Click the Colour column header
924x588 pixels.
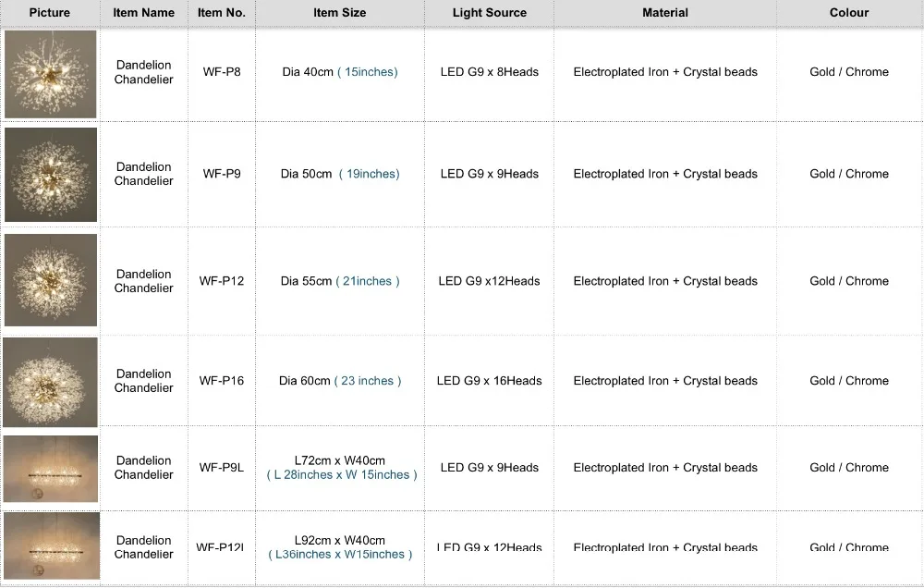click(849, 13)
